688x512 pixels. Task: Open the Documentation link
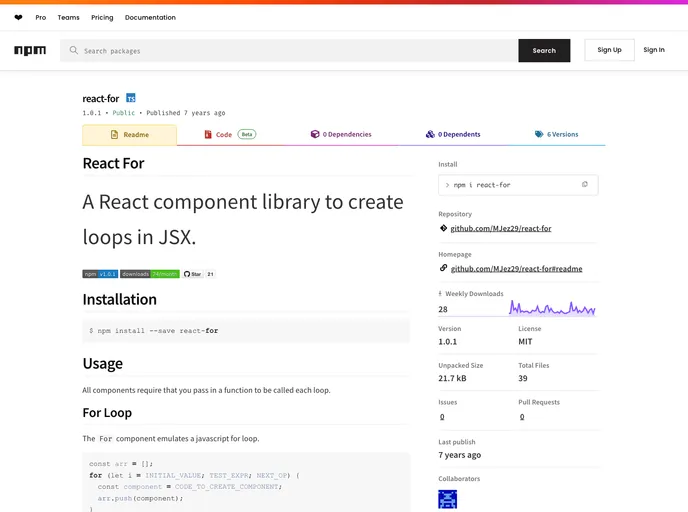click(x=150, y=18)
